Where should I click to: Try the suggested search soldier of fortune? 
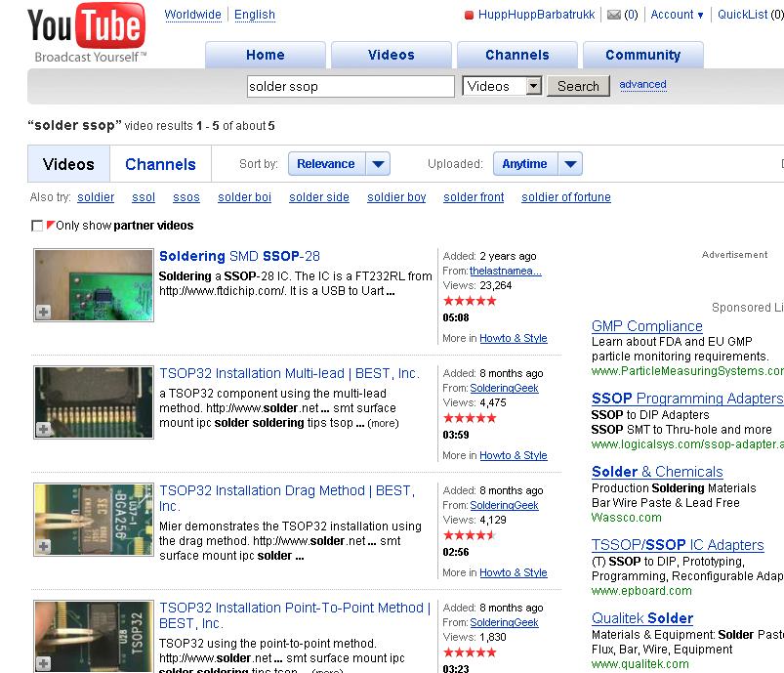coord(566,197)
